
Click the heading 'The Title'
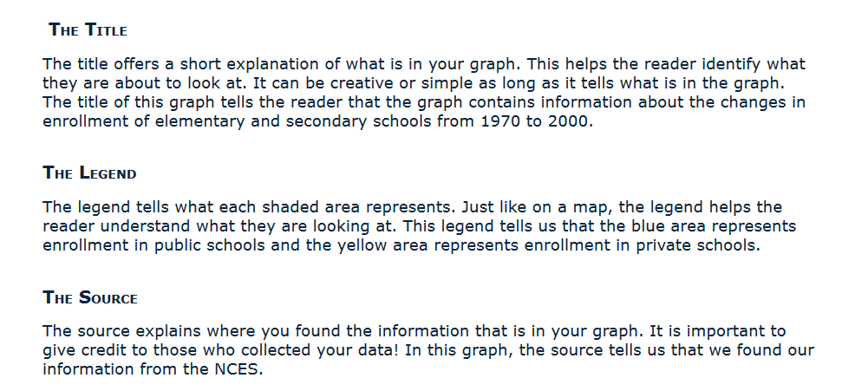tap(88, 30)
